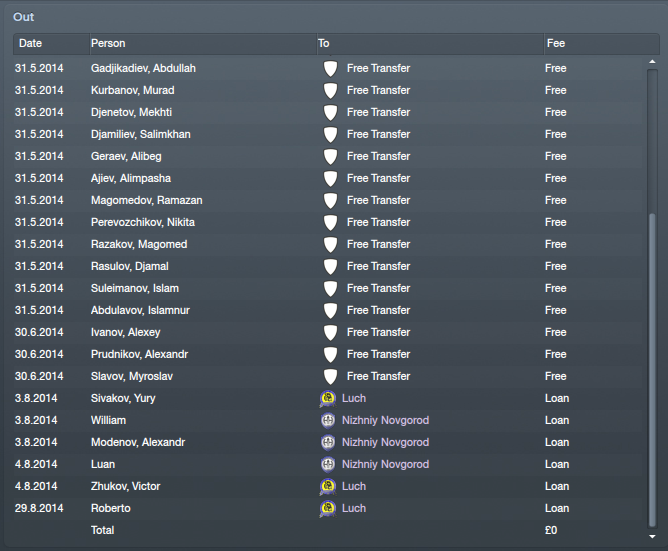Click the Luch club badge beside Sivakov, Yury
The image size is (668, 551).
coord(328,398)
